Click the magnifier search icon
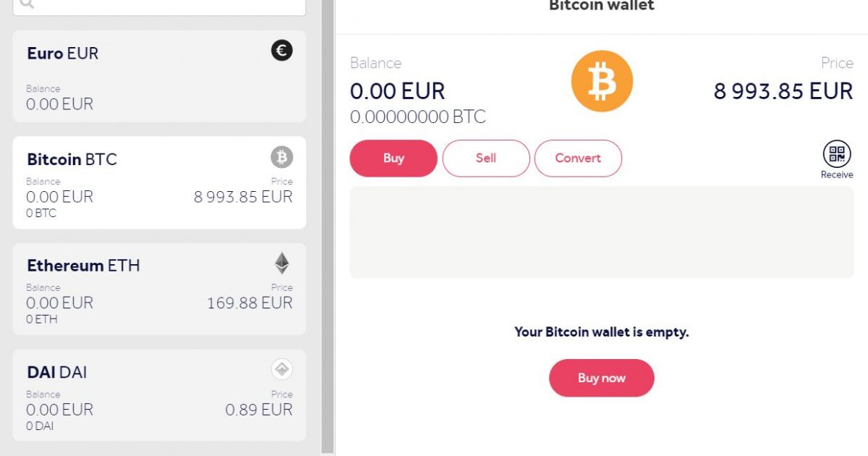The width and height of the screenshot is (868, 456). pyautogui.click(x=26, y=4)
